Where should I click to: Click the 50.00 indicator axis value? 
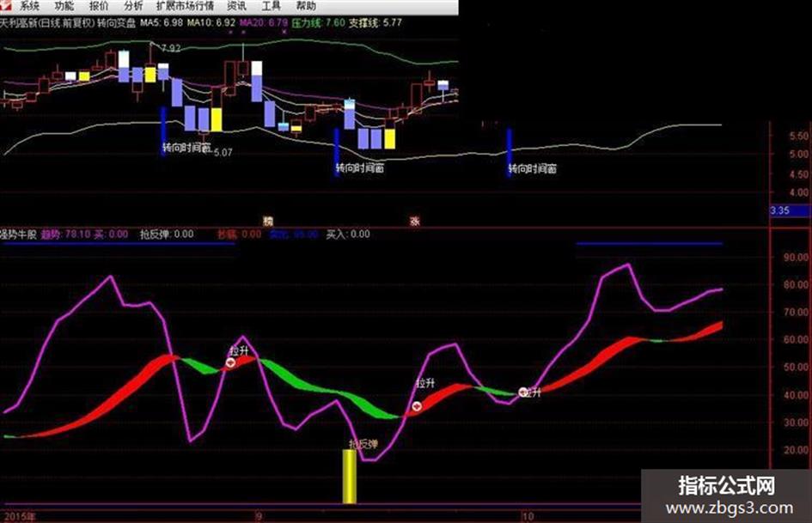[796, 368]
